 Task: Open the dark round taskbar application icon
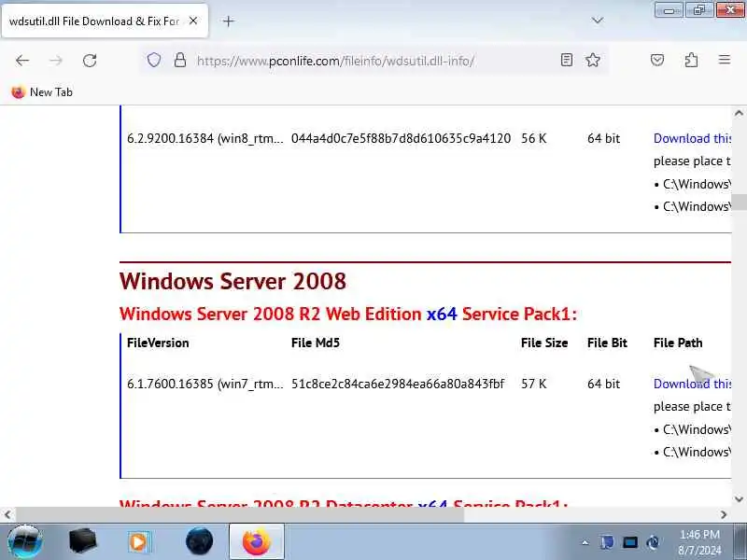click(x=199, y=541)
